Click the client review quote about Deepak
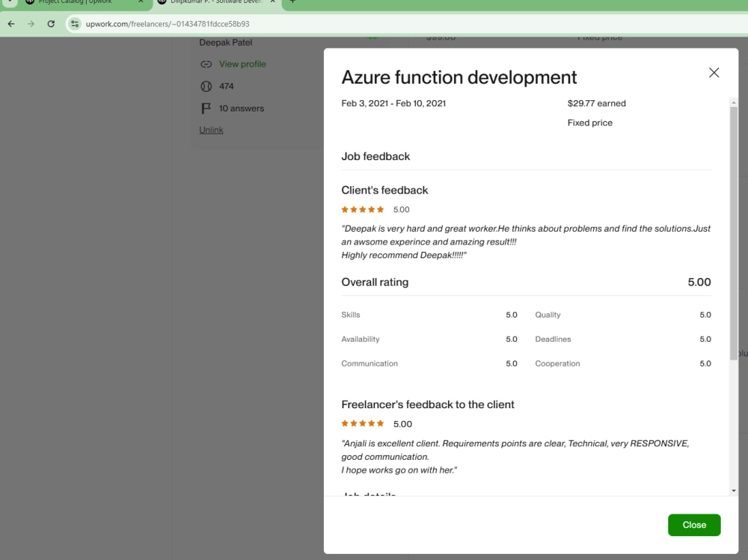 click(526, 241)
